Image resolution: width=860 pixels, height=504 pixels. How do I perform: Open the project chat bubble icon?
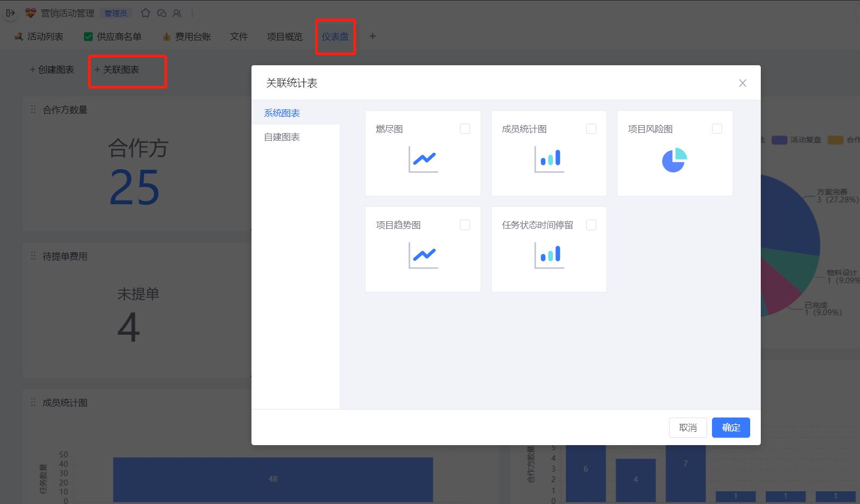pos(162,13)
